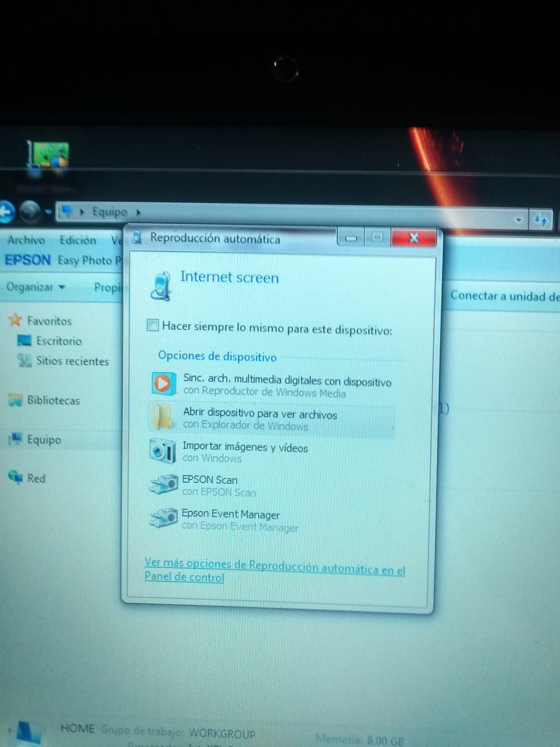The image size is (560, 747).
Task: Select Sitios recientes in the navigation pane
Action: (x=73, y=361)
